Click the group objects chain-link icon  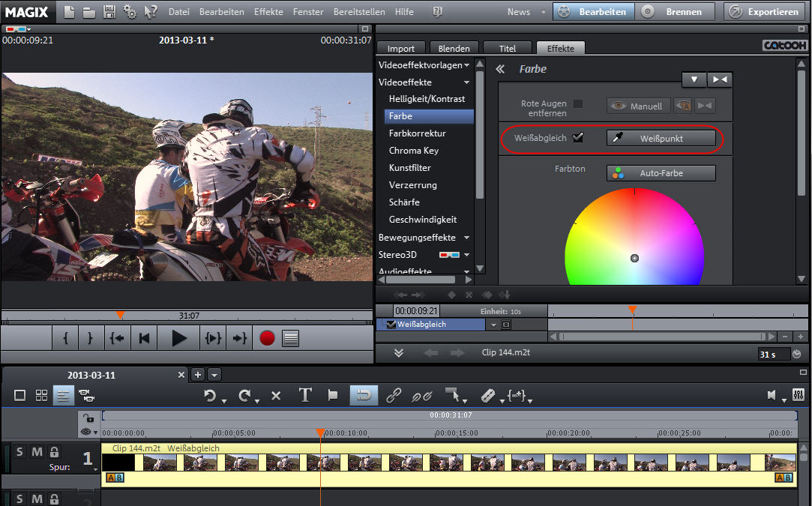click(394, 396)
